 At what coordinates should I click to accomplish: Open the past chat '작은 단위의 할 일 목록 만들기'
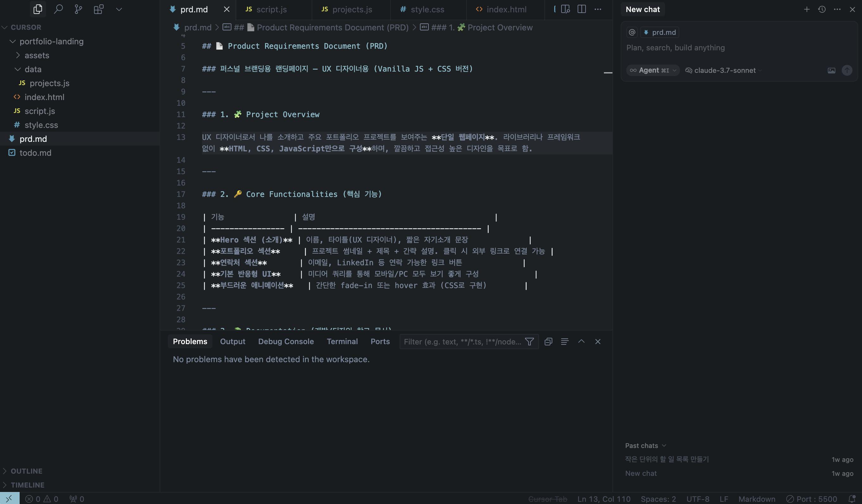point(667,459)
